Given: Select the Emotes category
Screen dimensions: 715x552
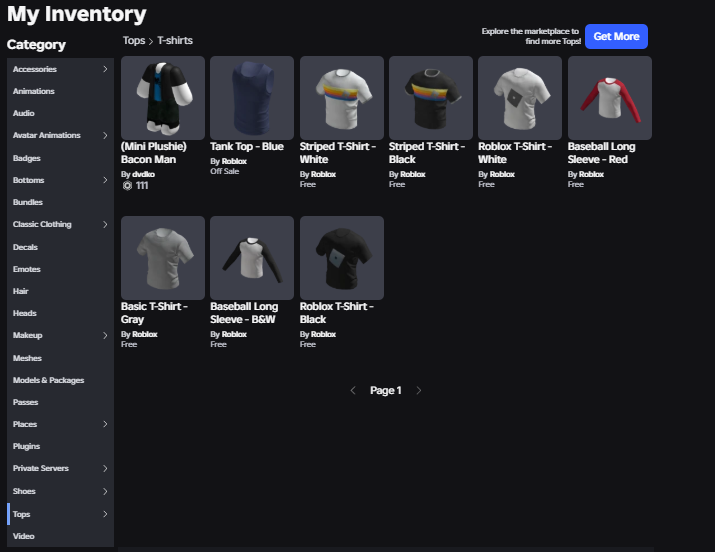Looking at the screenshot, I should click(26, 269).
